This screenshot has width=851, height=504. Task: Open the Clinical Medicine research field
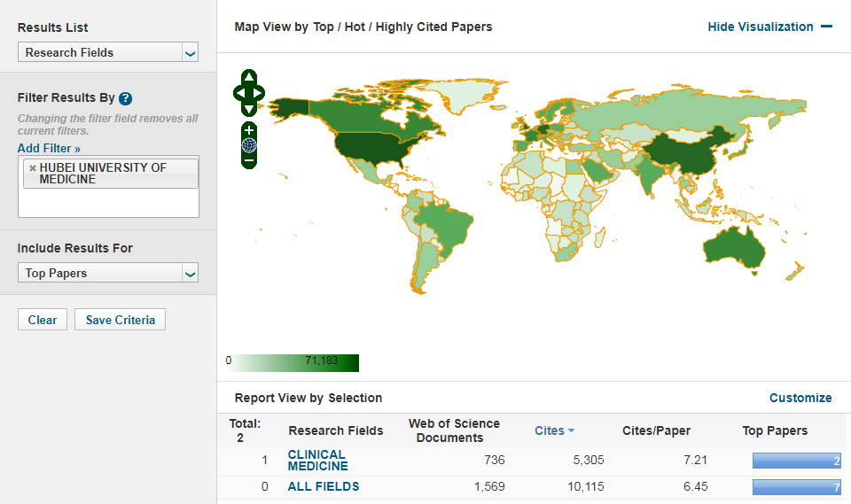pyautogui.click(x=317, y=461)
